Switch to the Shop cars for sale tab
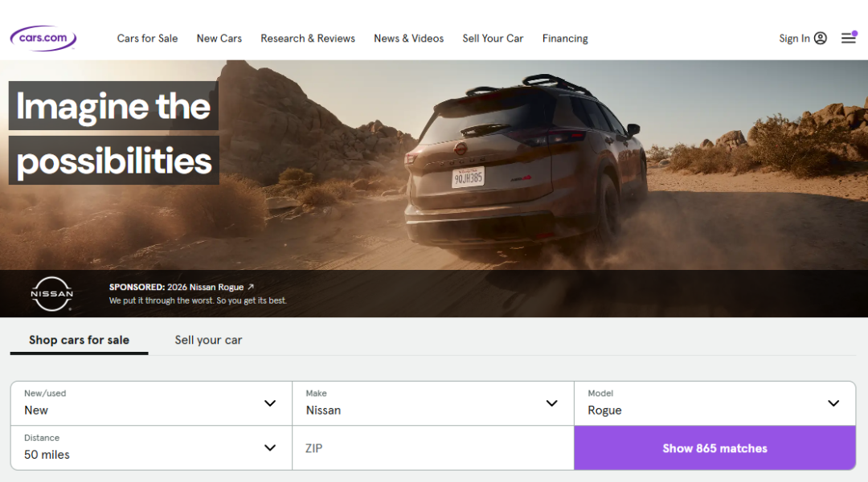 coord(79,341)
